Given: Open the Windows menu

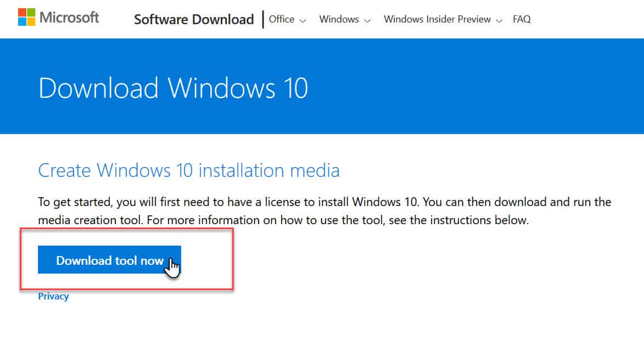Looking at the screenshot, I should [x=339, y=19].
